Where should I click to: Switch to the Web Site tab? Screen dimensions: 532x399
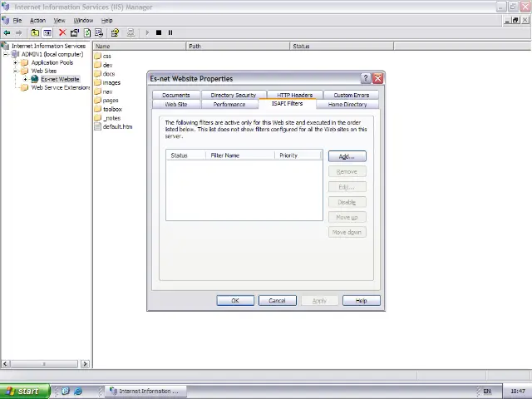176,104
